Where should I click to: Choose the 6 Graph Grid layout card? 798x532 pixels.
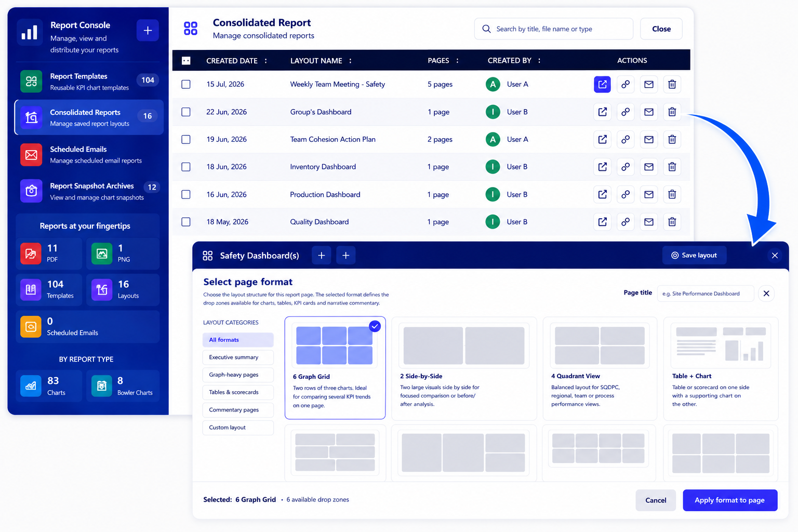point(335,368)
